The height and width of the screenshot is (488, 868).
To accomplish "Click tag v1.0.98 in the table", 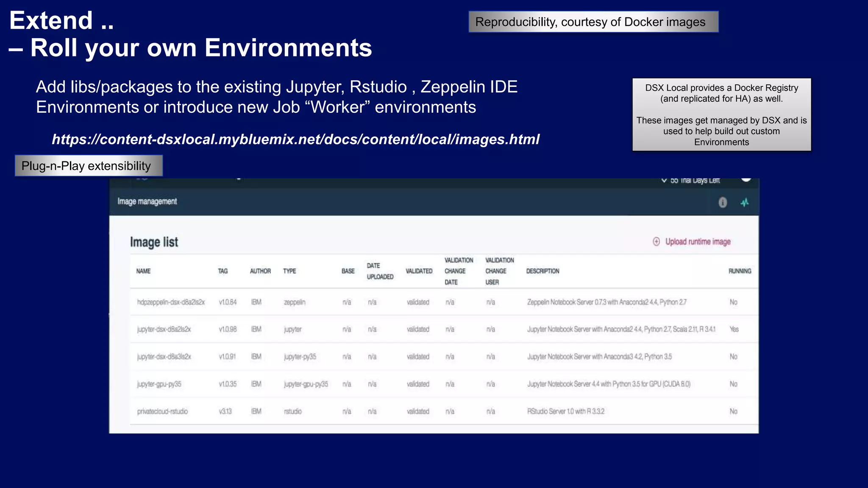I will [x=228, y=329].
